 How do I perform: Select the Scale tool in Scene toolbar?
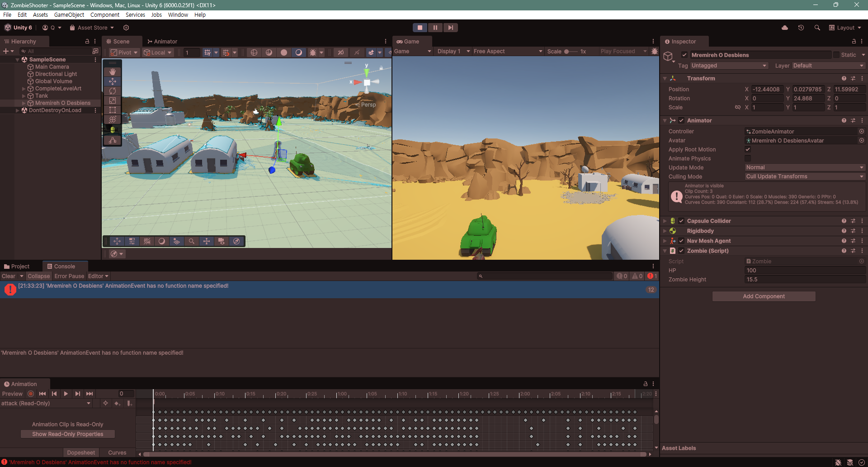click(113, 100)
